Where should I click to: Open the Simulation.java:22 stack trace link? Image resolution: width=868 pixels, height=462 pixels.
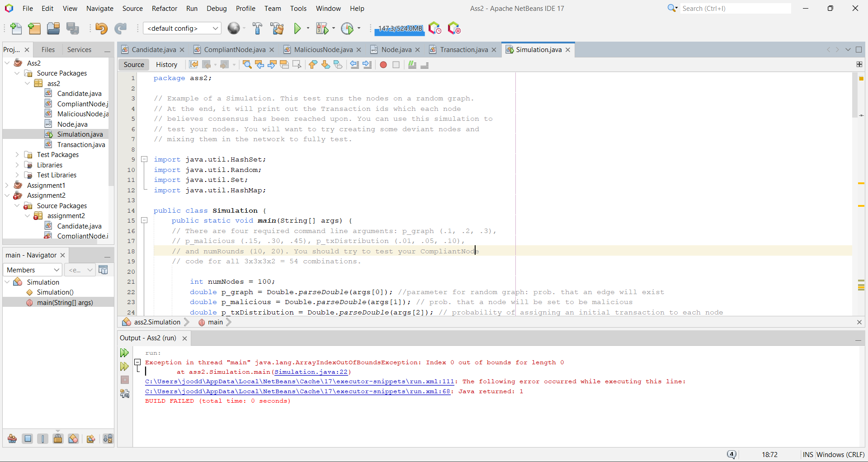[311, 372]
